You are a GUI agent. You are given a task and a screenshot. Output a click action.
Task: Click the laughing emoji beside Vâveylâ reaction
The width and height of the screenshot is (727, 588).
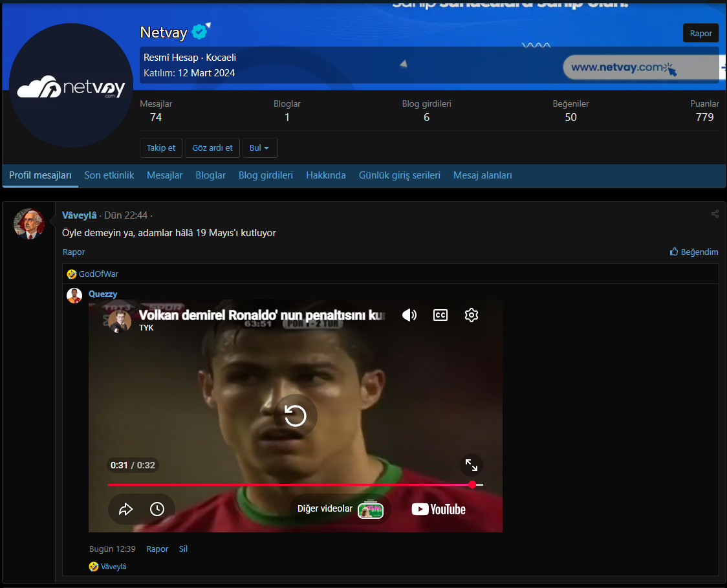[94, 567]
